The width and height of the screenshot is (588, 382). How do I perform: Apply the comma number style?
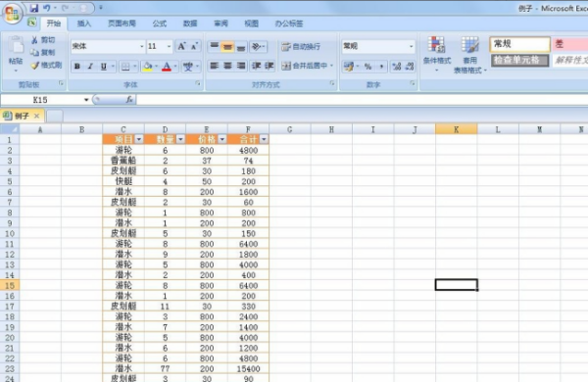coord(381,67)
